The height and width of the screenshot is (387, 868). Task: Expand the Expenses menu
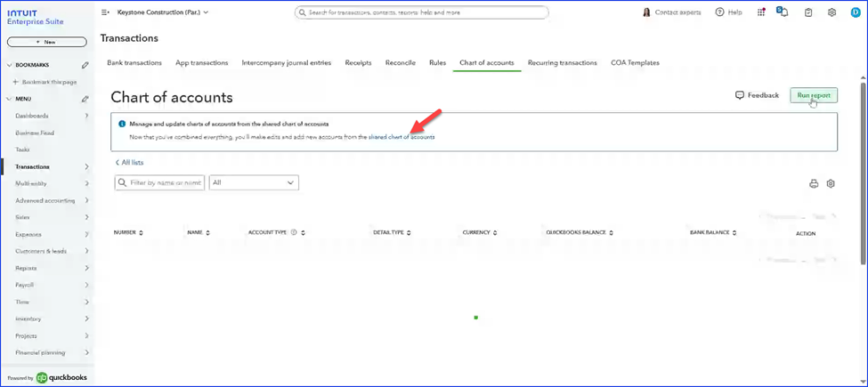coord(87,234)
